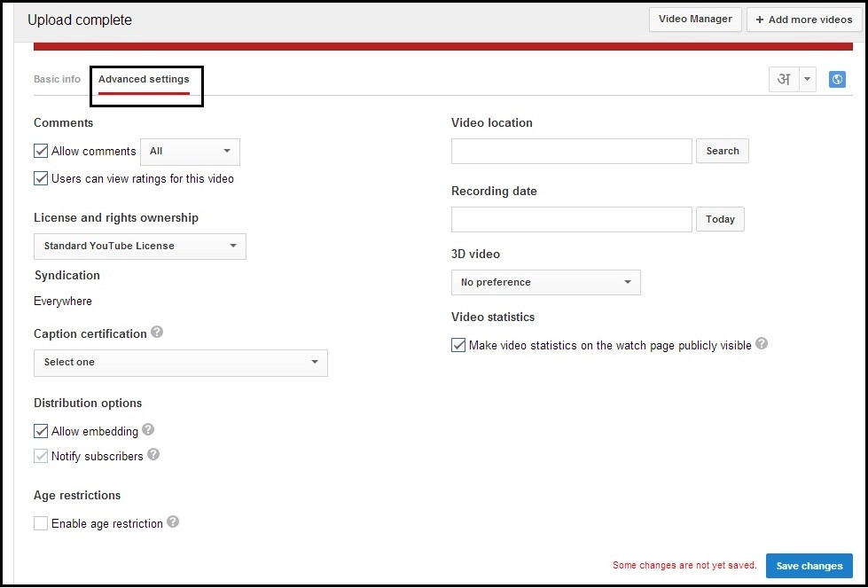Viewport: 868px width, 588px height.
Task: Click the Hindi input language icon
Action: [x=783, y=79]
